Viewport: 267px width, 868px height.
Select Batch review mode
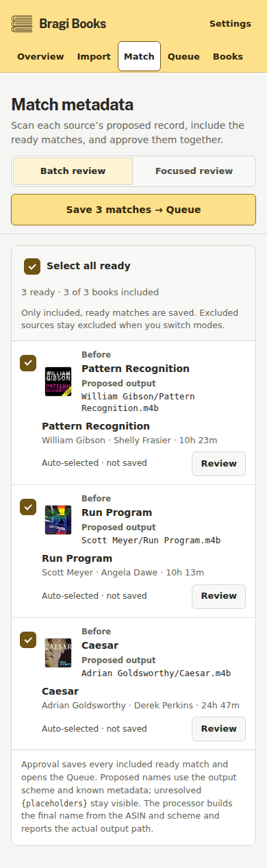pyautogui.click(x=73, y=171)
